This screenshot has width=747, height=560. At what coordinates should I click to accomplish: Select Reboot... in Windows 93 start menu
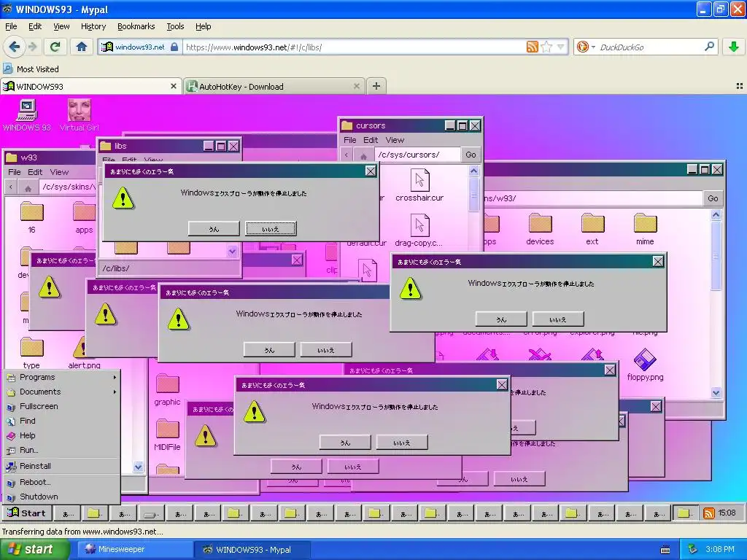[61, 482]
